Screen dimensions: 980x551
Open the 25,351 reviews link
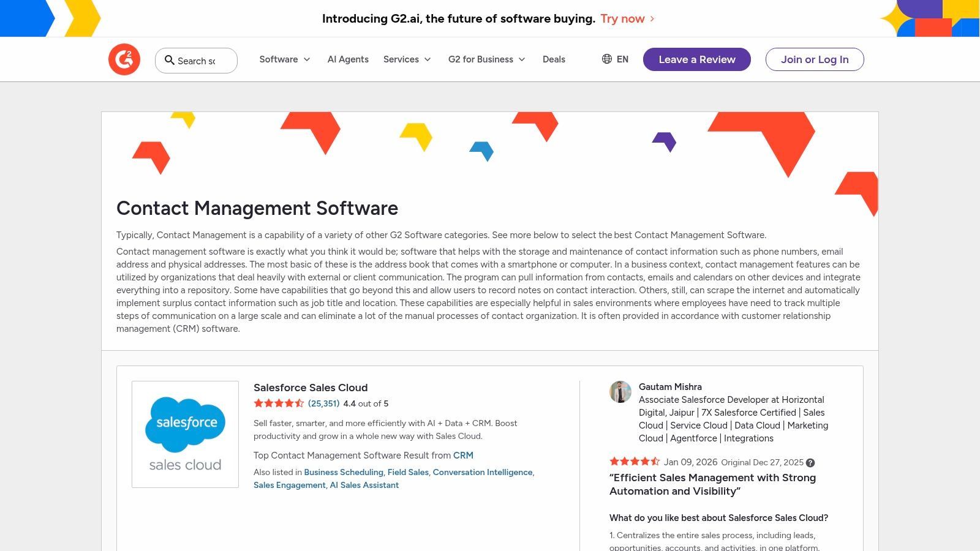pos(323,403)
